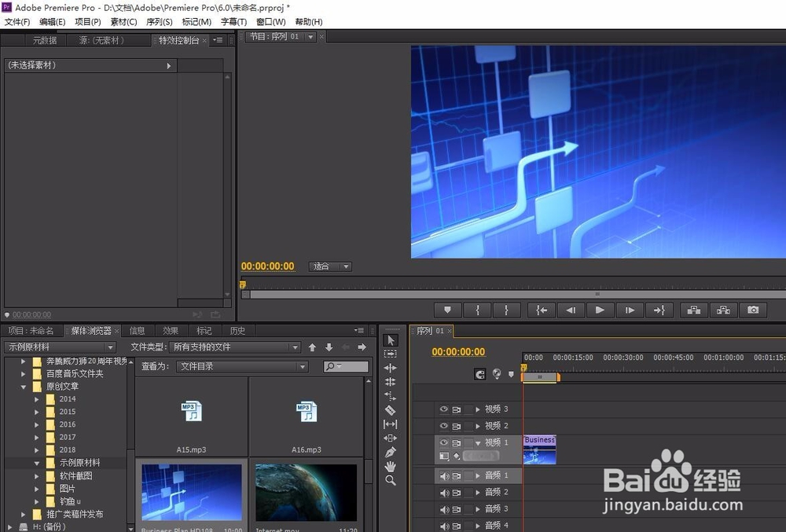Mark In point in program monitor
The height and width of the screenshot is (532, 786).
477,310
